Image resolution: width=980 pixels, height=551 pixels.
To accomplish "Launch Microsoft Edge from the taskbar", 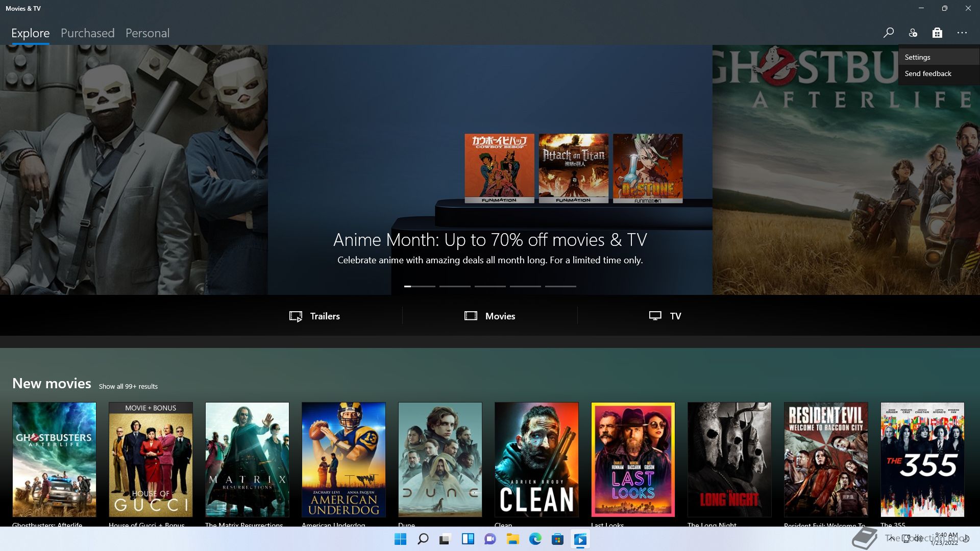I will click(x=535, y=539).
